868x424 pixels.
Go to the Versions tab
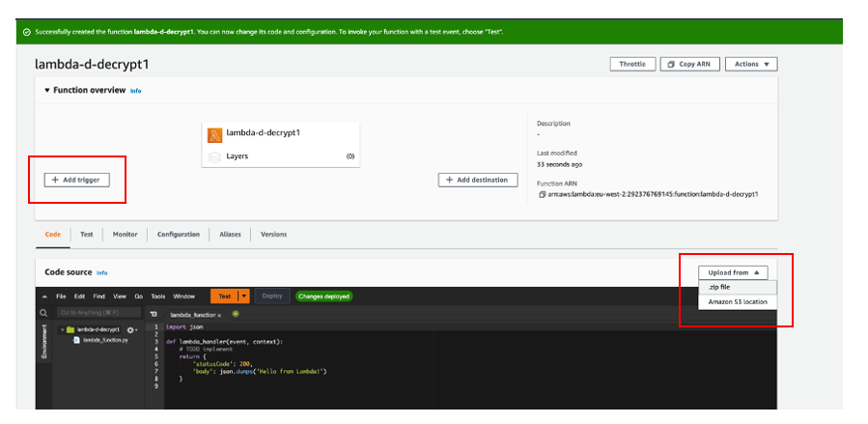tap(273, 235)
